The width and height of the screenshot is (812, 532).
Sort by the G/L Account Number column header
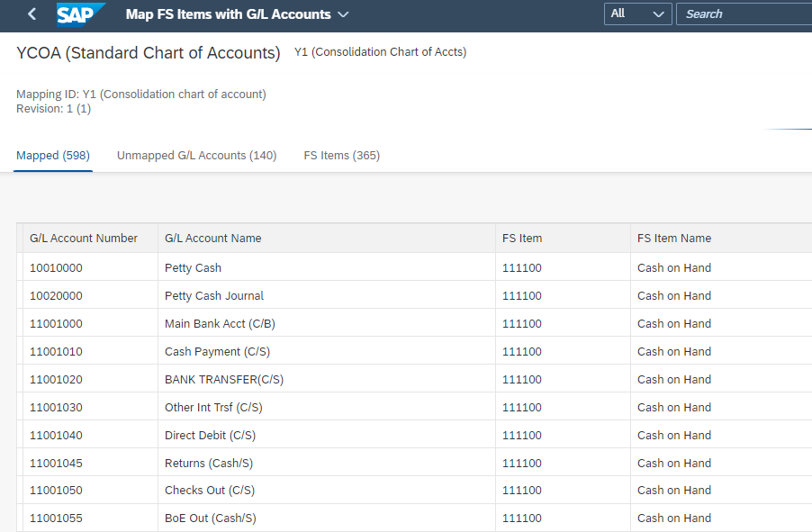[83, 238]
